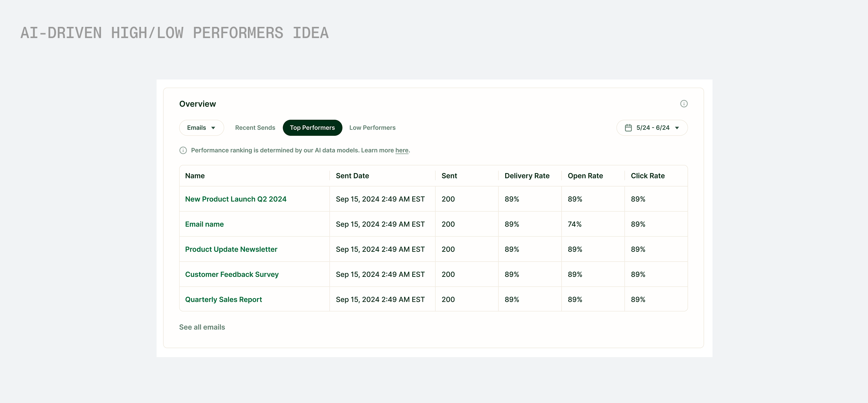Click the info icon beside the performance ranking note
The image size is (868, 403).
[x=183, y=150]
